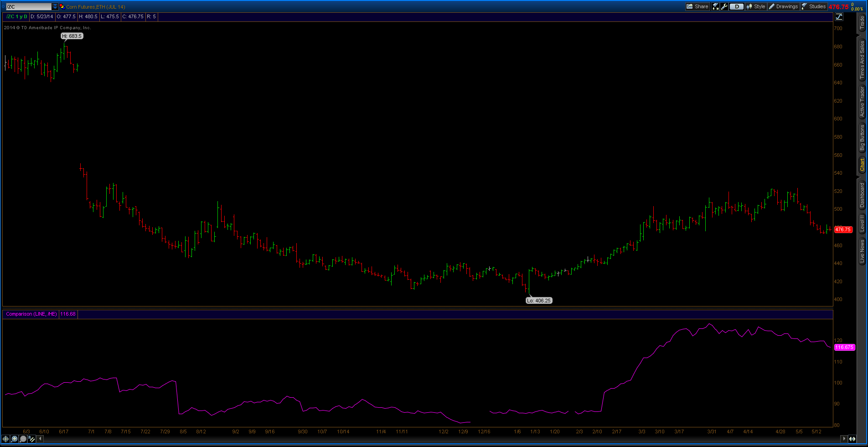Click the H: 480.5 high value
868x447 pixels.
[88, 16]
